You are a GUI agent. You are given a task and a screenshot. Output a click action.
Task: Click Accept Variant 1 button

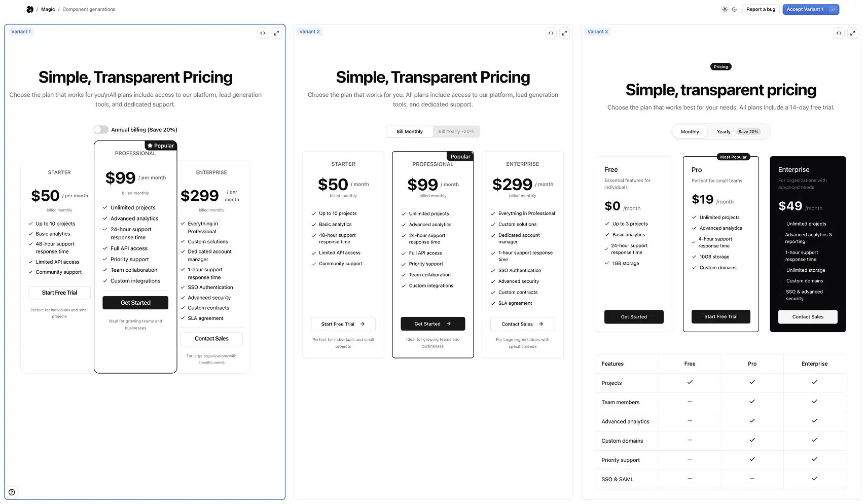(x=811, y=9)
